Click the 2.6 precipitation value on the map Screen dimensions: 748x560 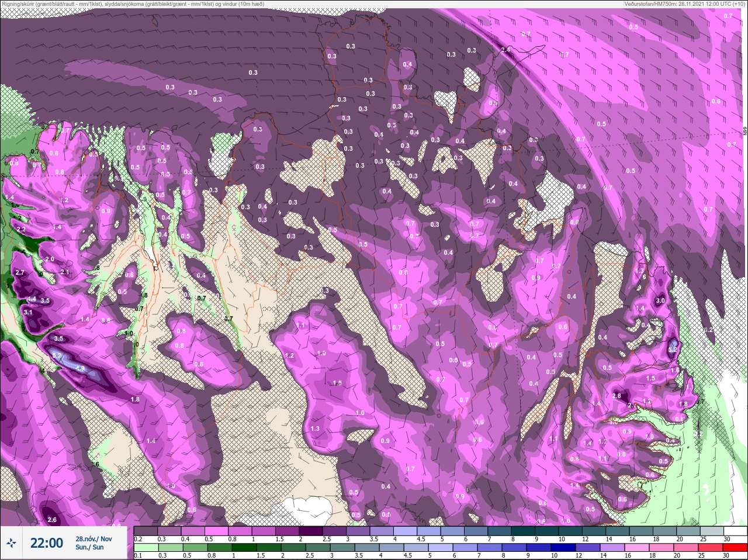(x=52, y=520)
